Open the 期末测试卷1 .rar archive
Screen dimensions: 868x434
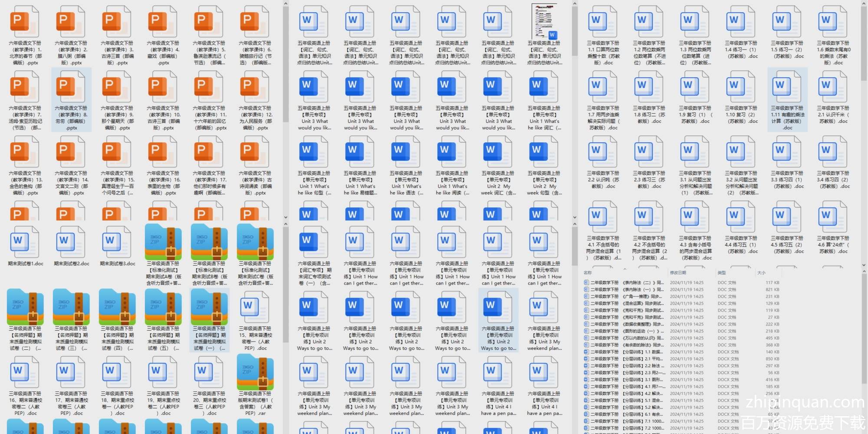[255, 372]
